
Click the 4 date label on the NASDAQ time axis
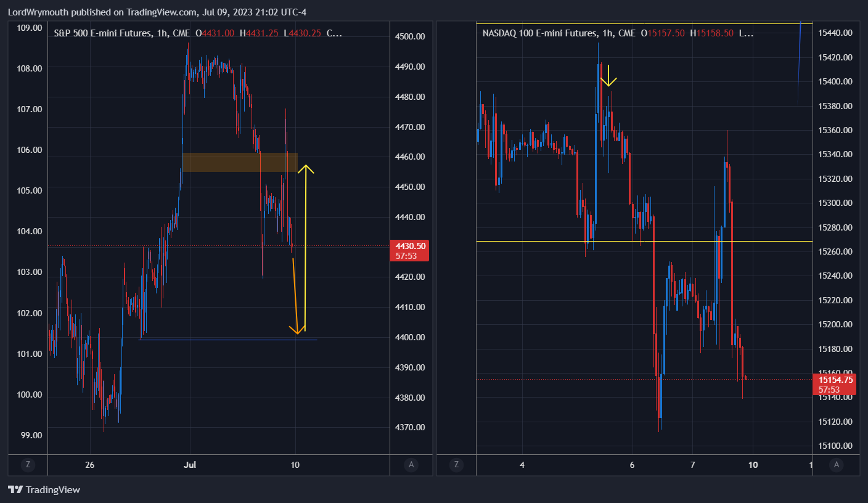(522, 465)
